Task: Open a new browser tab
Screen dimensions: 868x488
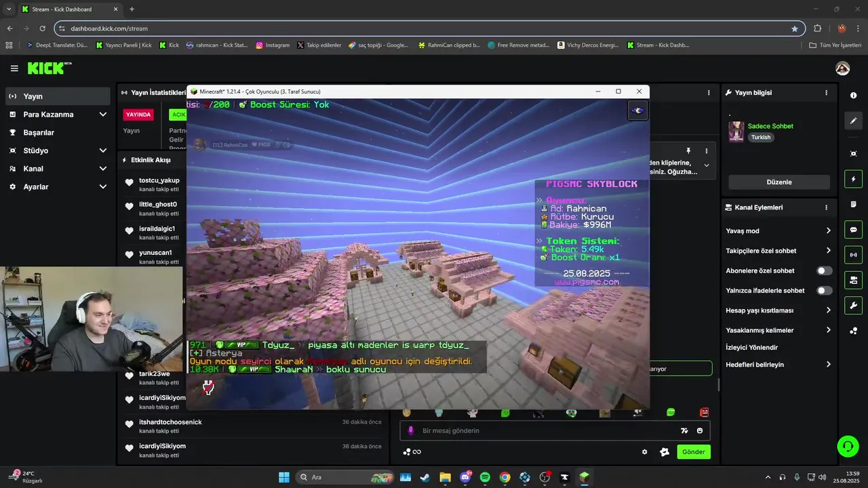Action: (x=132, y=9)
